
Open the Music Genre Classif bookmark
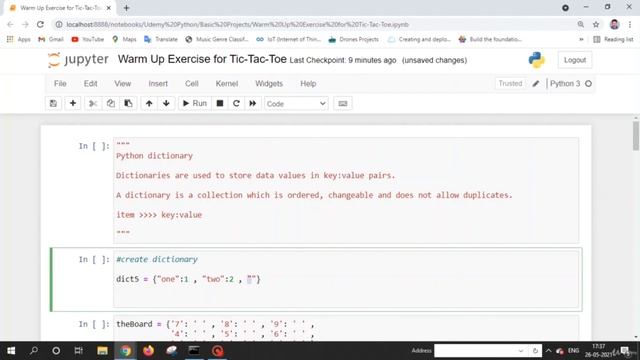click(x=217, y=39)
